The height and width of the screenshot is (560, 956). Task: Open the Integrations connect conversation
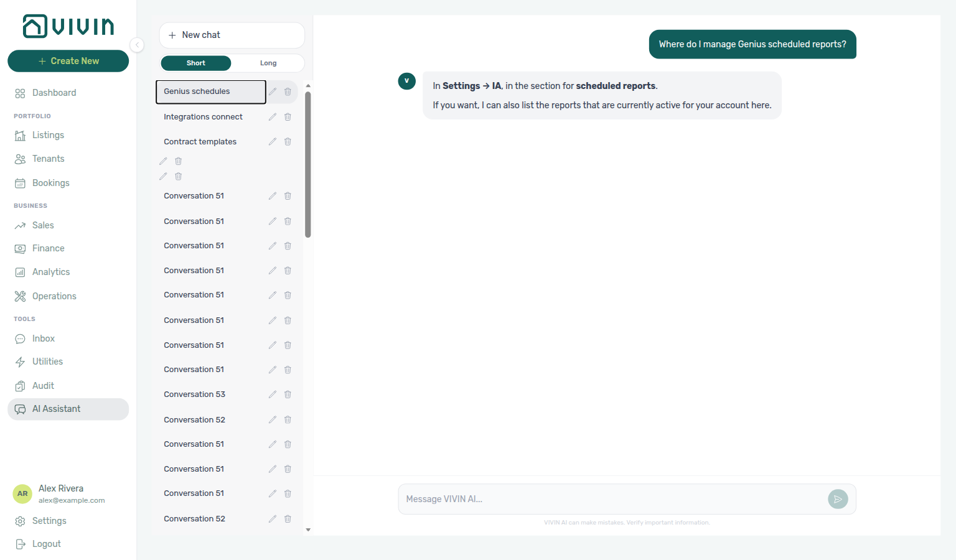211,117
